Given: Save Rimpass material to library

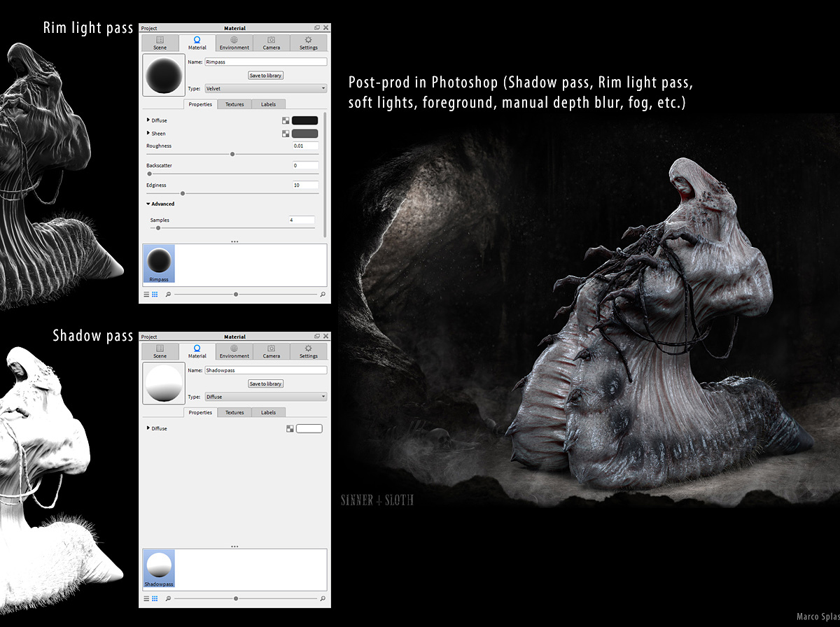Looking at the screenshot, I should [265, 76].
